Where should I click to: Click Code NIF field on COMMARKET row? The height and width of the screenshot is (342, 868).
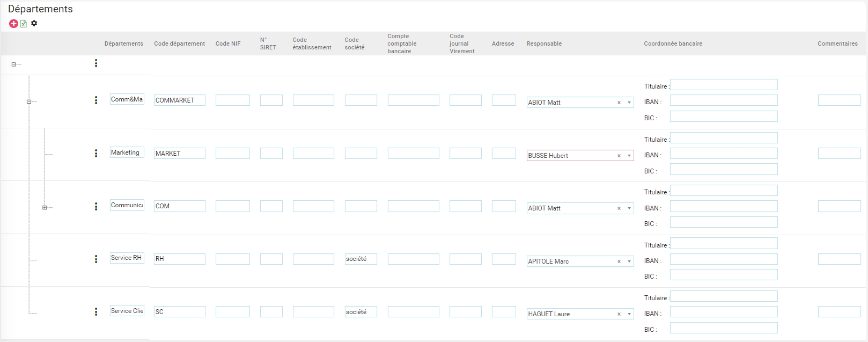click(x=233, y=100)
